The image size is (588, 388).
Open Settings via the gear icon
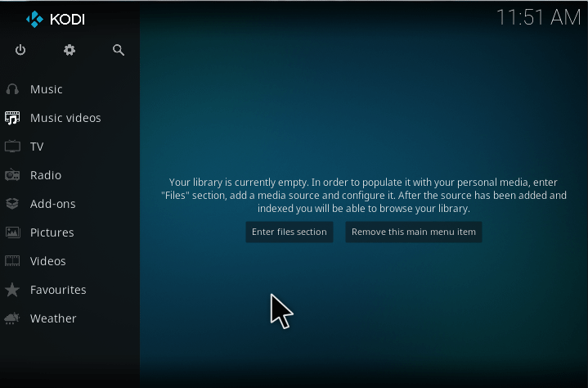click(70, 50)
